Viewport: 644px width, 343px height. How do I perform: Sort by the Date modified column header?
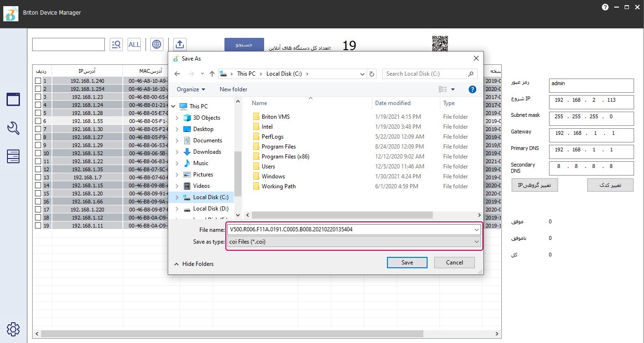coord(393,103)
